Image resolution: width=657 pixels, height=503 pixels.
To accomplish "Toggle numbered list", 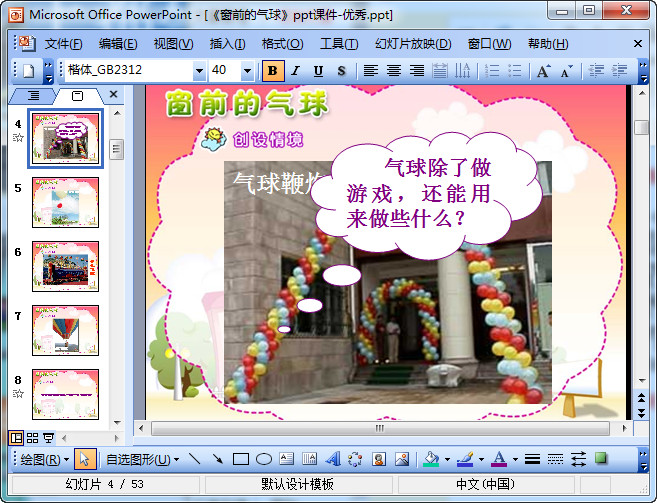I will click(491, 70).
